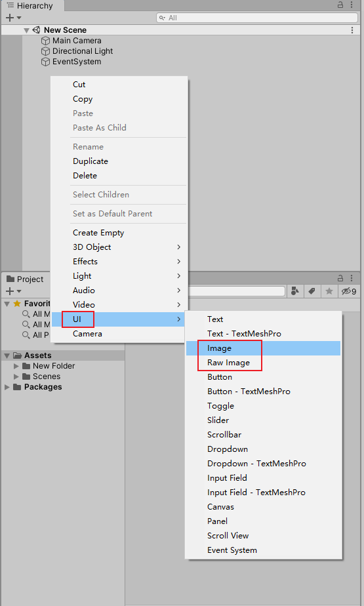Create Text - TextMeshPro element

263,334
